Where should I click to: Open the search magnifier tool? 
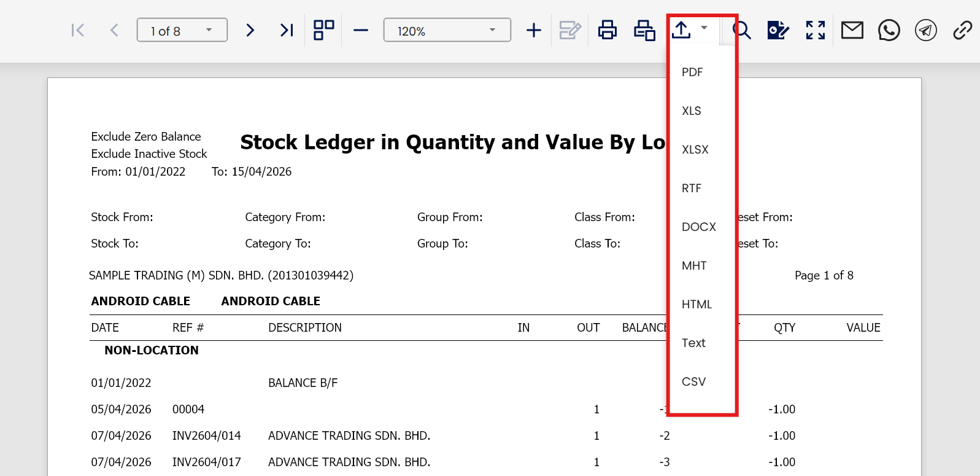742,30
